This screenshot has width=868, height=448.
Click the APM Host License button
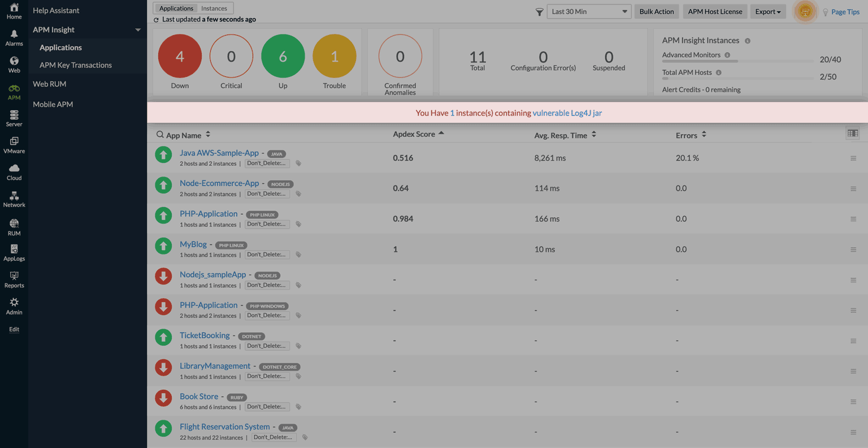coord(715,11)
